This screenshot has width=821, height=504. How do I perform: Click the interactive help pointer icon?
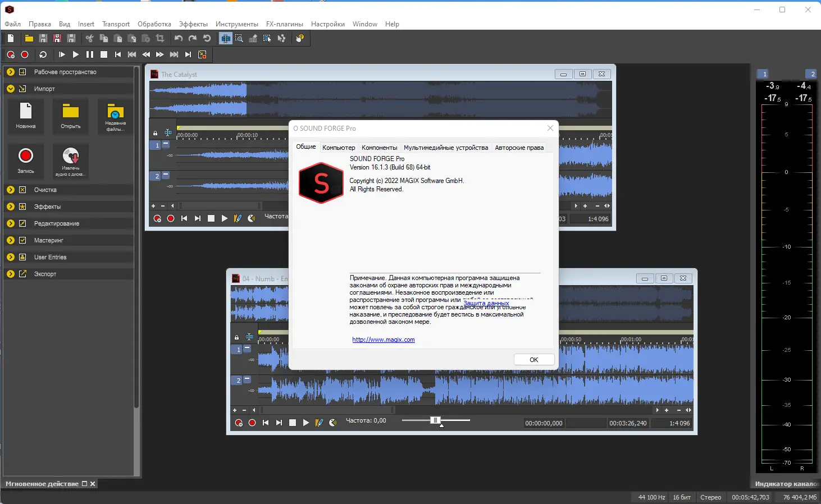click(x=300, y=38)
